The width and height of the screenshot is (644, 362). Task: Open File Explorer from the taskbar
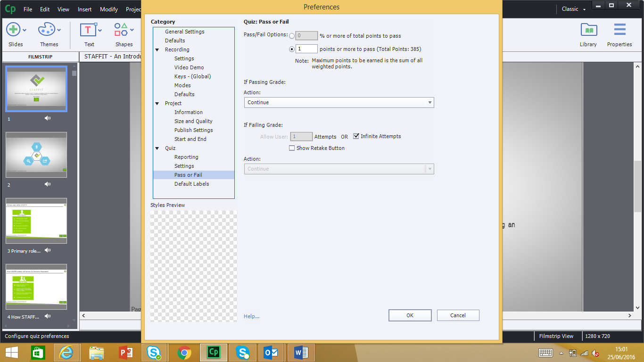(x=97, y=353)
